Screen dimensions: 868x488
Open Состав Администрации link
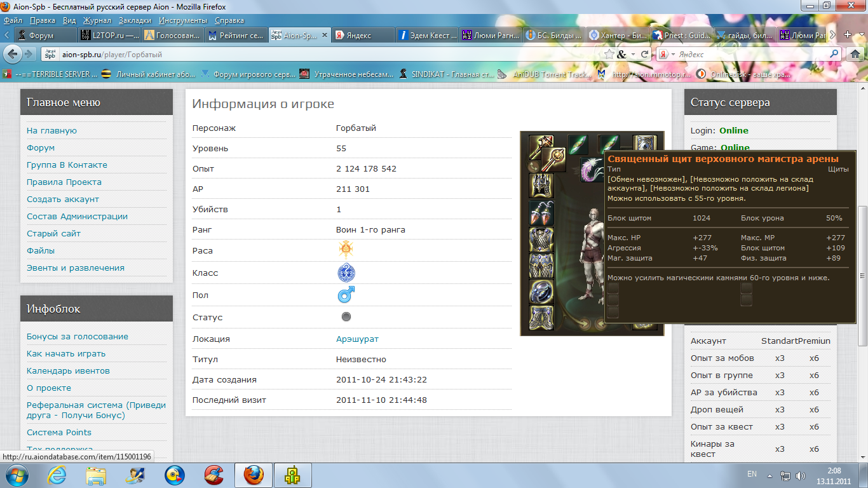77,216
